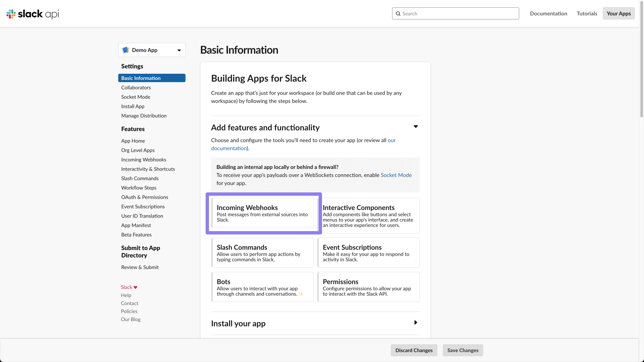Navigate to Your Apps page
Image resolution: width=644 pixels, height=362 pixels.
619,13
